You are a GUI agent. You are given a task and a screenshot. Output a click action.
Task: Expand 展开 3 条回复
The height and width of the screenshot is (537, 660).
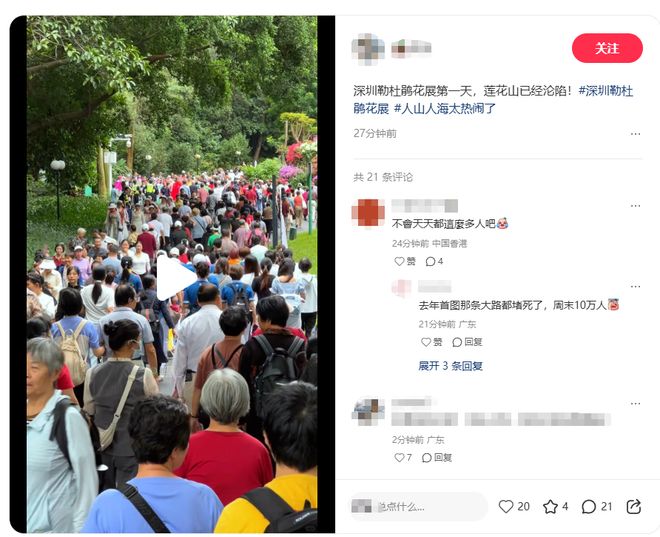point(450,366)
